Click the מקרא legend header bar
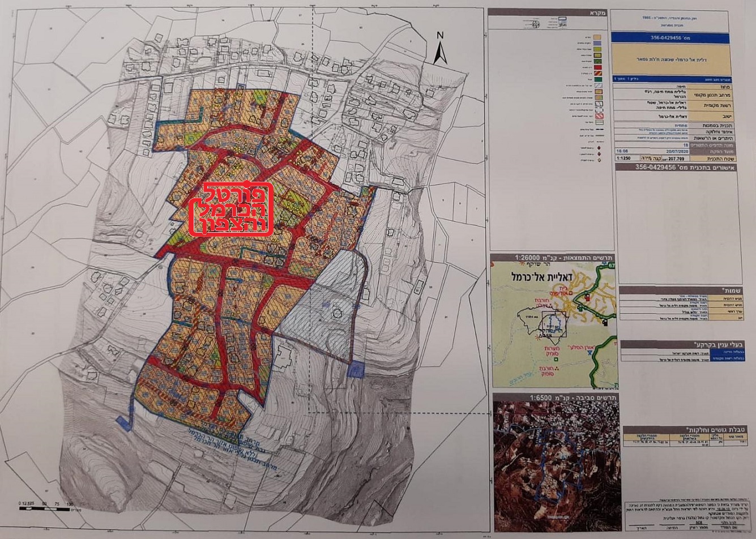756x539 pixels. [x=548, y=12]
